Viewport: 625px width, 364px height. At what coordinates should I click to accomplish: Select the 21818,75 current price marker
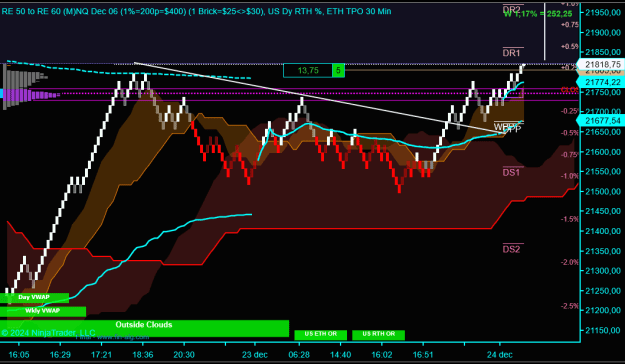(x=601, y=64)
